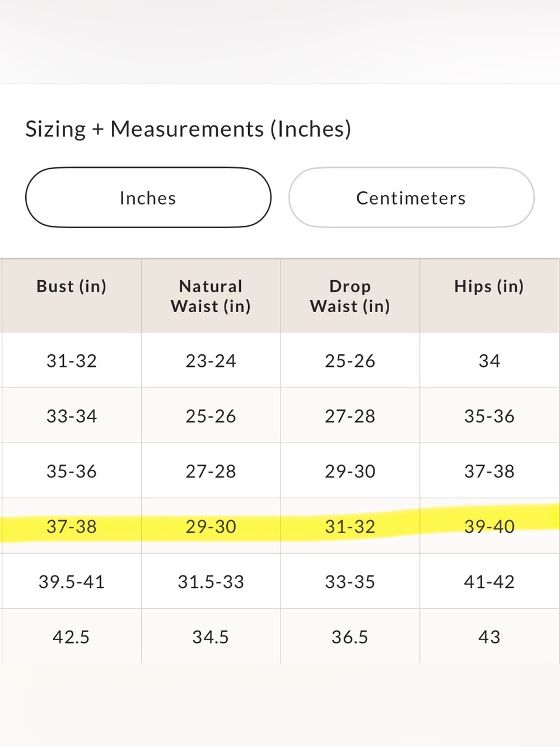Image resolution: width=560 pixels, height=747 pixels.
Task: Click the 23-24 natural waist cell
Action: [x=211, y=360]
